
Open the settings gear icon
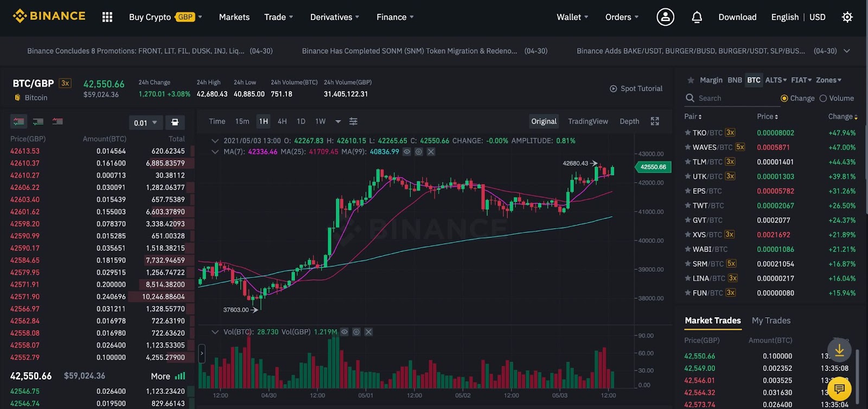click(x=847, y=17)
